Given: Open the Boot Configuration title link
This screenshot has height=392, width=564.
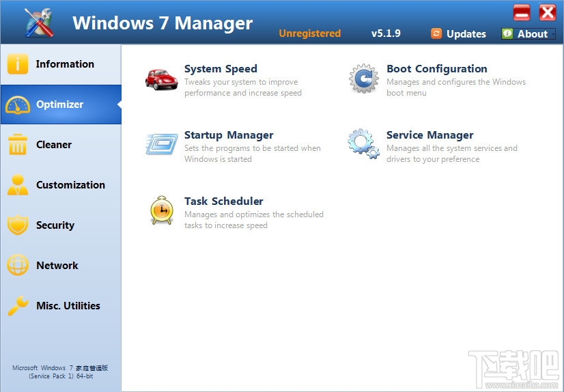Looking at the screenshot, I should [x=437, y=69].
